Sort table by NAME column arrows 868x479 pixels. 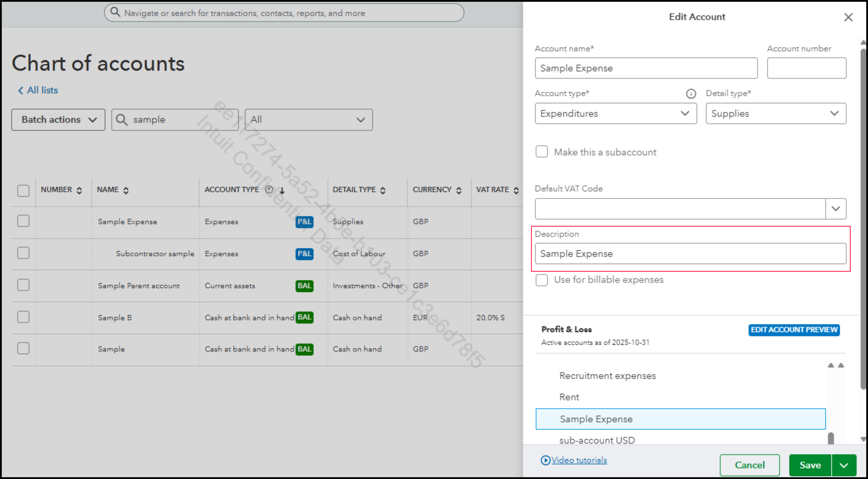(x=126, y=190)
